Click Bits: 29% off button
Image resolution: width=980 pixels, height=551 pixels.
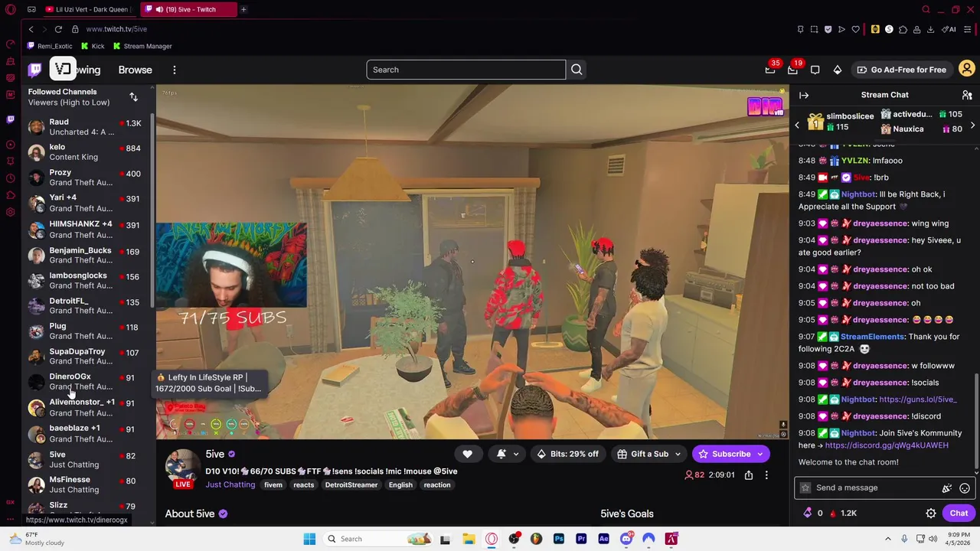coord(567,454)
